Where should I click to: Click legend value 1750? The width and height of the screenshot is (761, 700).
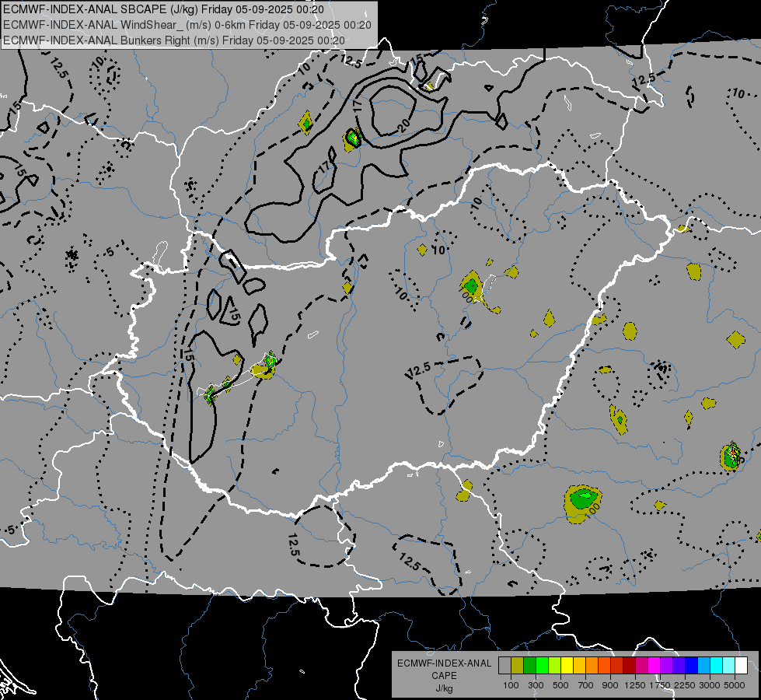click(x=660, y=685)
